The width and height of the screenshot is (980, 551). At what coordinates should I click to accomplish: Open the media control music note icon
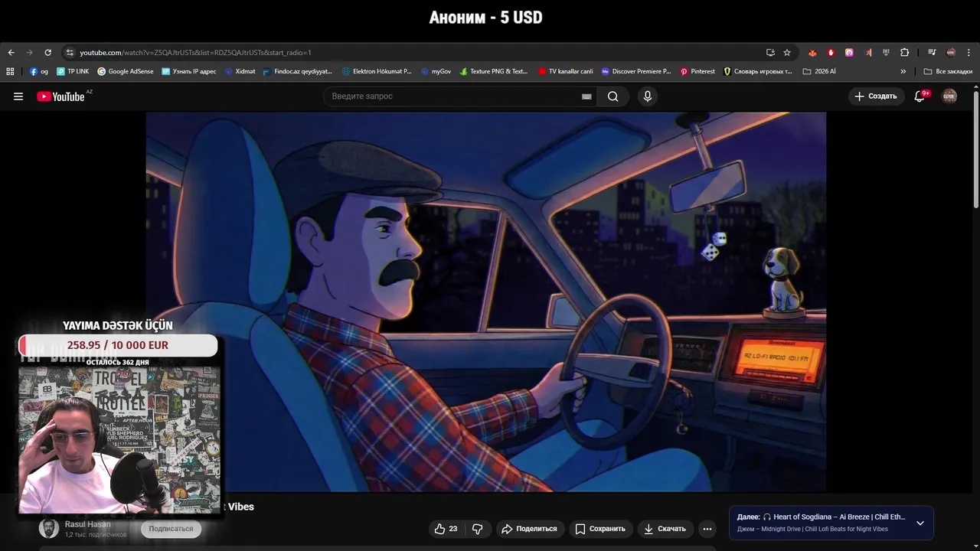932,53
